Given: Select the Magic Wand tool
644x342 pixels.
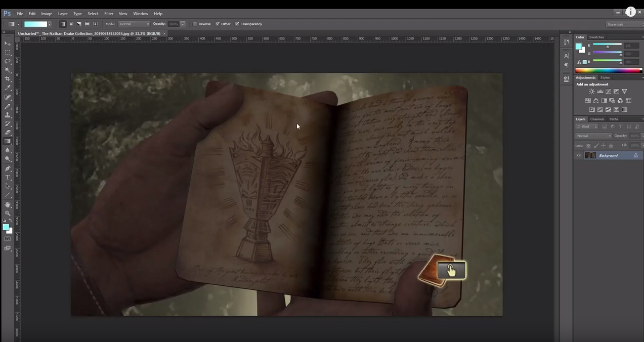Looking at the screenshot, I should point(8,70).
